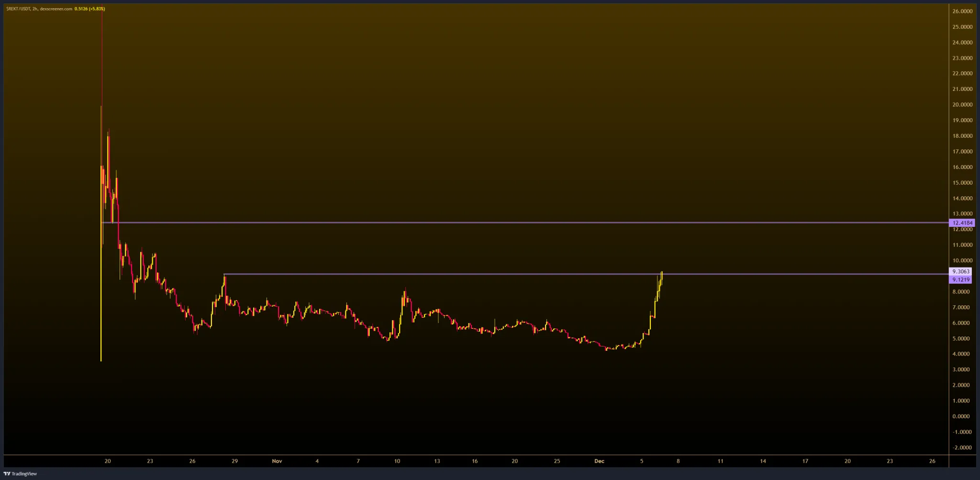The width and height of the screenshot is (980, 480).
Task: Click the Dec label on the time axis
Action: (x=599, y=461)
